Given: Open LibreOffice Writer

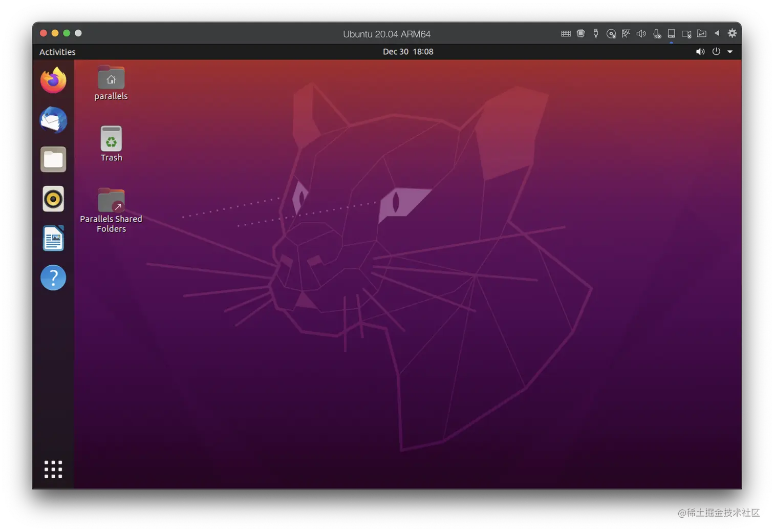Looking at the screenshot, I should coord(53,238).
